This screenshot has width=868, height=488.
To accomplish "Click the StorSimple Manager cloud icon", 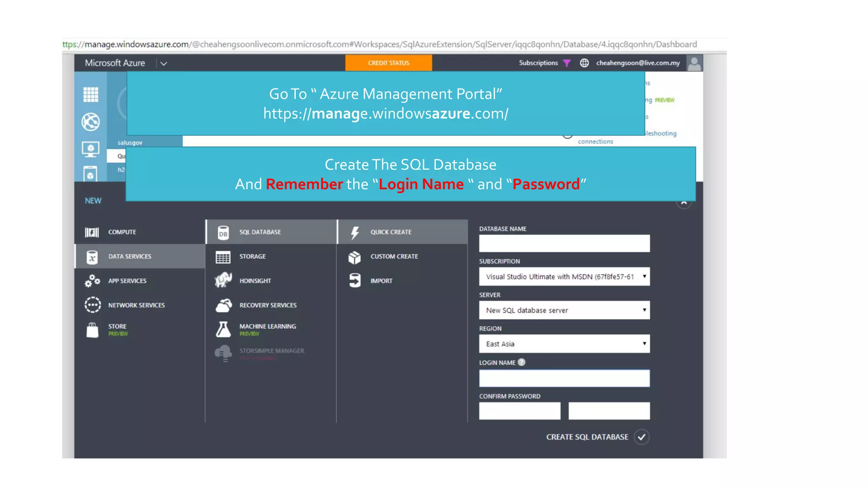I will pos(223,353).
